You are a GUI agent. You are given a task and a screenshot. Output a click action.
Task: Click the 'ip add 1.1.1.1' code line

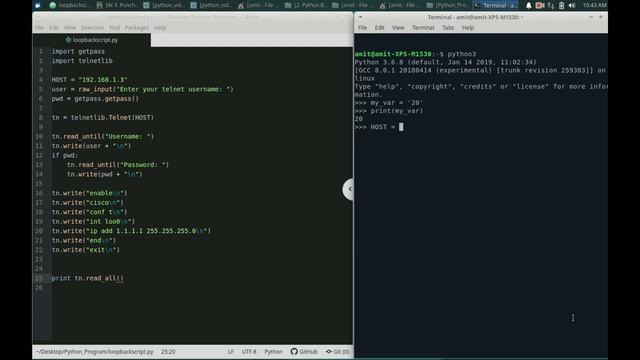coord(131,231)
